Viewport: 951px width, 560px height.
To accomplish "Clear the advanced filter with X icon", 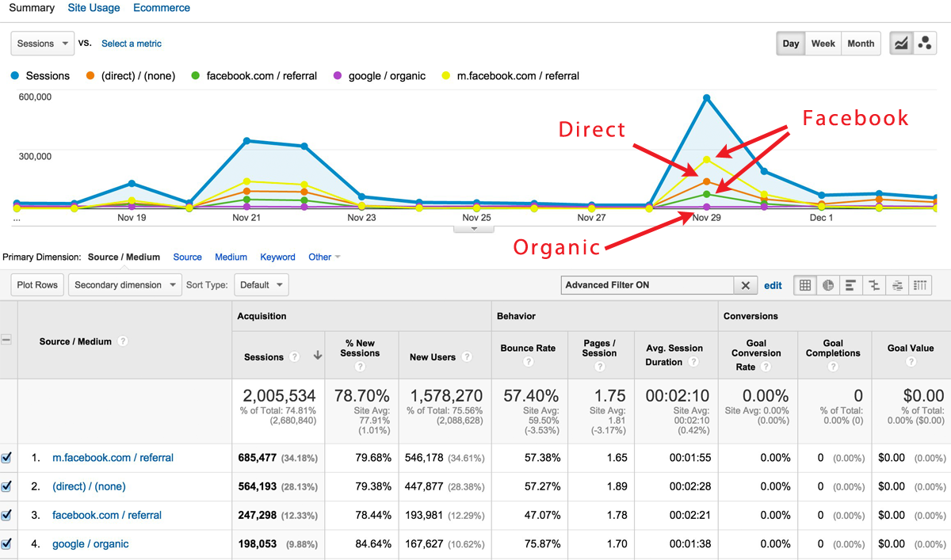I will [x=745, y=285].
